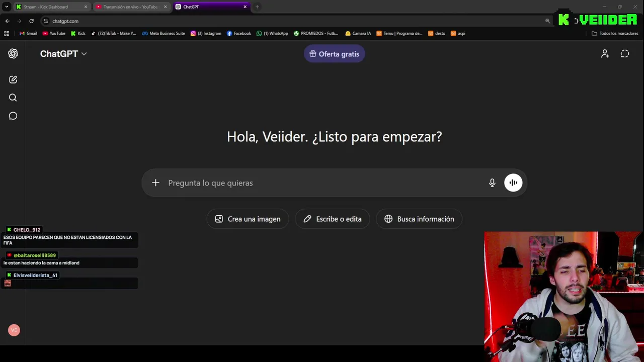Click the @baltaroselli8589 chat username
The image size is (644, 362).
(35, 255)
